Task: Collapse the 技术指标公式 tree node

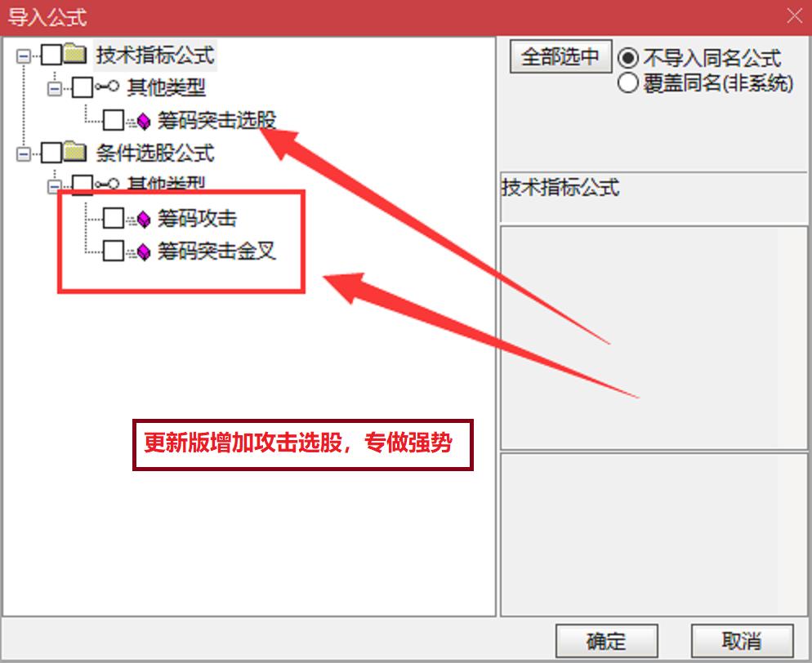Action: coord(24,56)
